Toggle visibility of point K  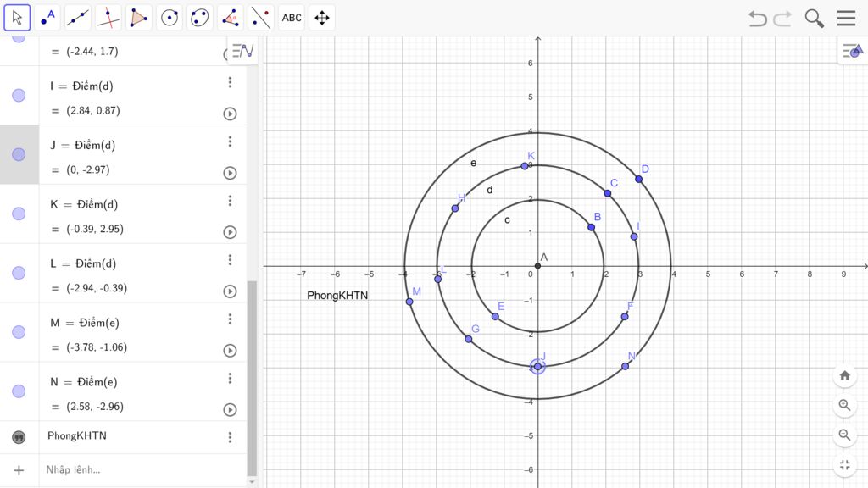(19, 214)
